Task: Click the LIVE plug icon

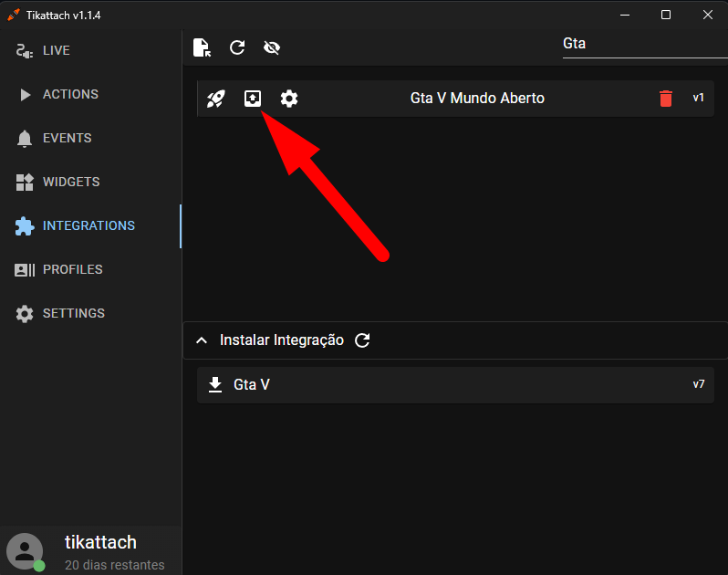Action: coord(24,50)
